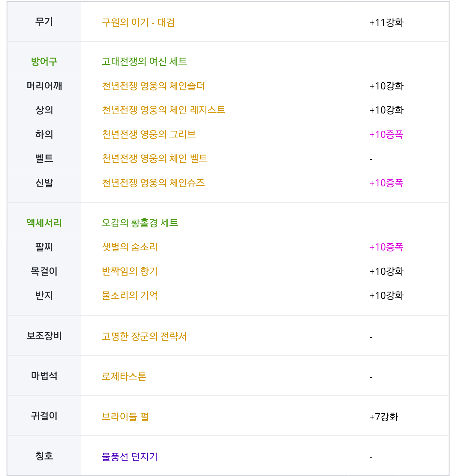Click the 방어구 category header
Viewport: 456px width, 476px height.
(x=44, y=61)
